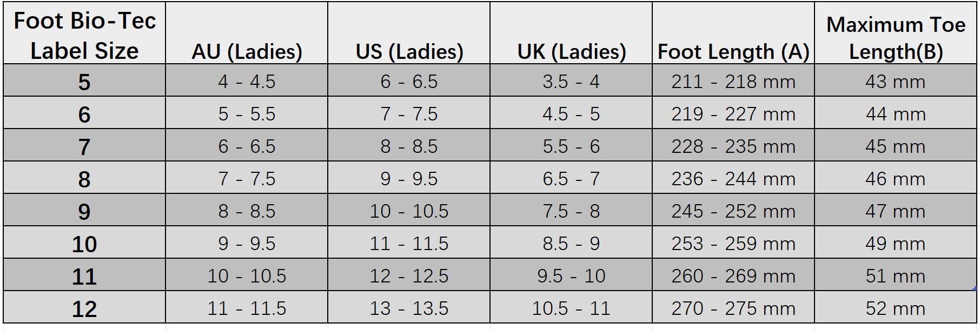The width and height of the screenshot is (980, 330).
Task: Click US size 13 - 13.5 cell
Action: [409, 307]
